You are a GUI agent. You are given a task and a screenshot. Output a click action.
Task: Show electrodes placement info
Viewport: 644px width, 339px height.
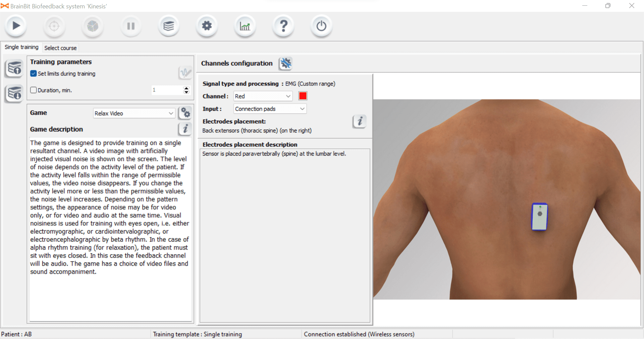(360, 121)
